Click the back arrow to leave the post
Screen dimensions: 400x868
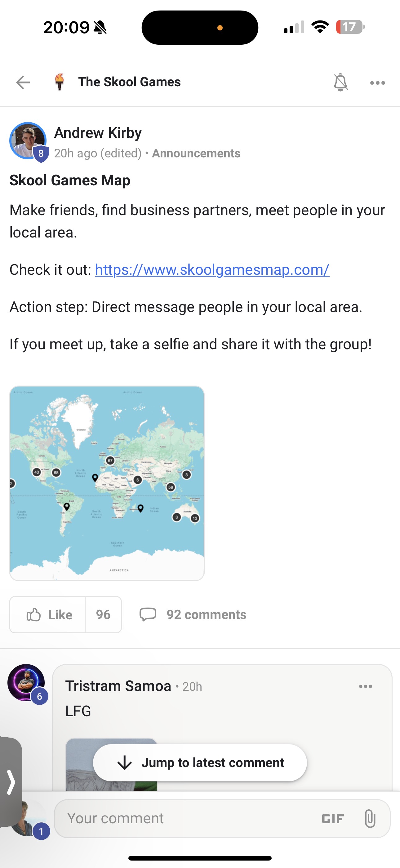pos(22,83)
